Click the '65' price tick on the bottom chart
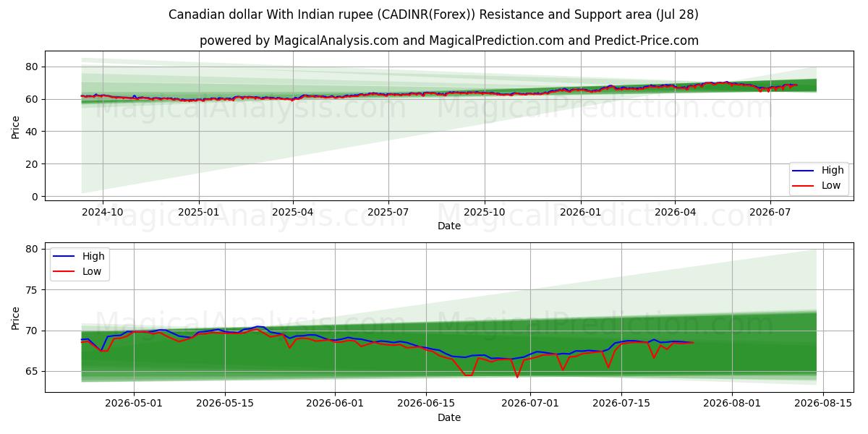 33,372
